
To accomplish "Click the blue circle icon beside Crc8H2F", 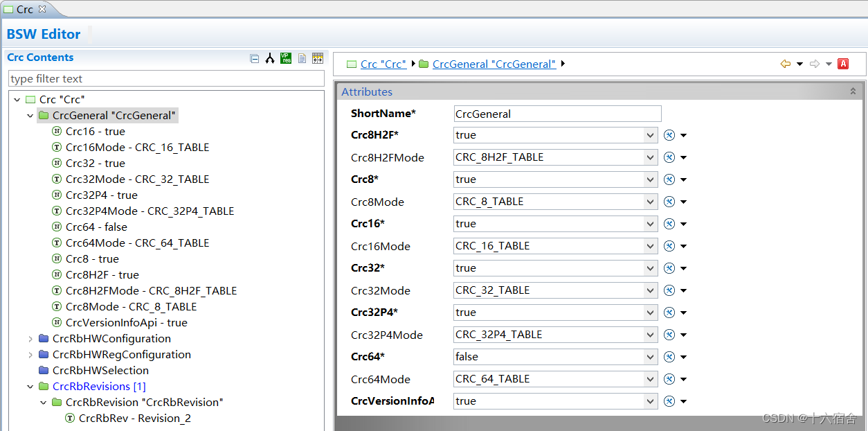I will (x=669, y=135).
